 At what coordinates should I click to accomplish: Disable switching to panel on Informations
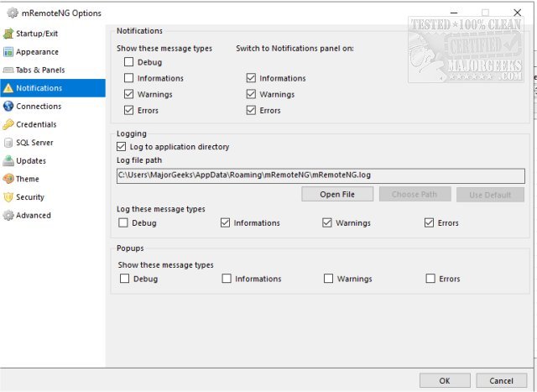[x=251, y=78]
